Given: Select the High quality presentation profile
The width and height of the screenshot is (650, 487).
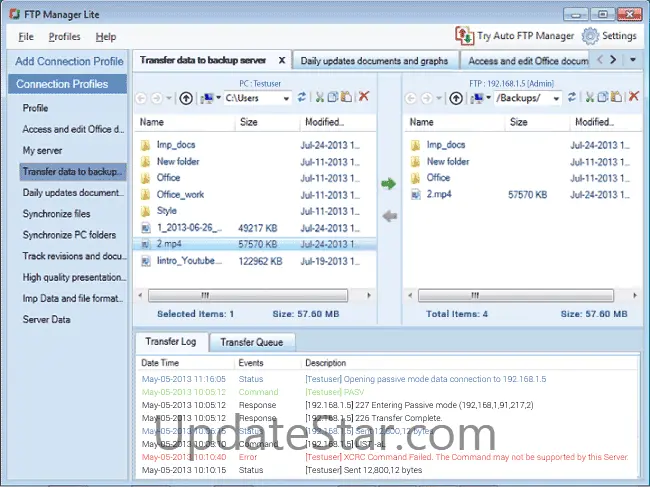Looking at the screenshot, I should [74, 277].
